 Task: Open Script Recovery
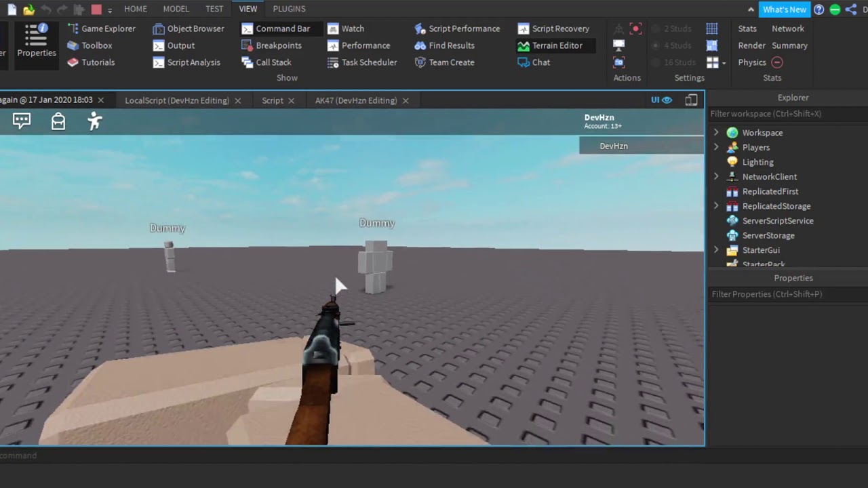pyautogui.click(x=553, y=28)
